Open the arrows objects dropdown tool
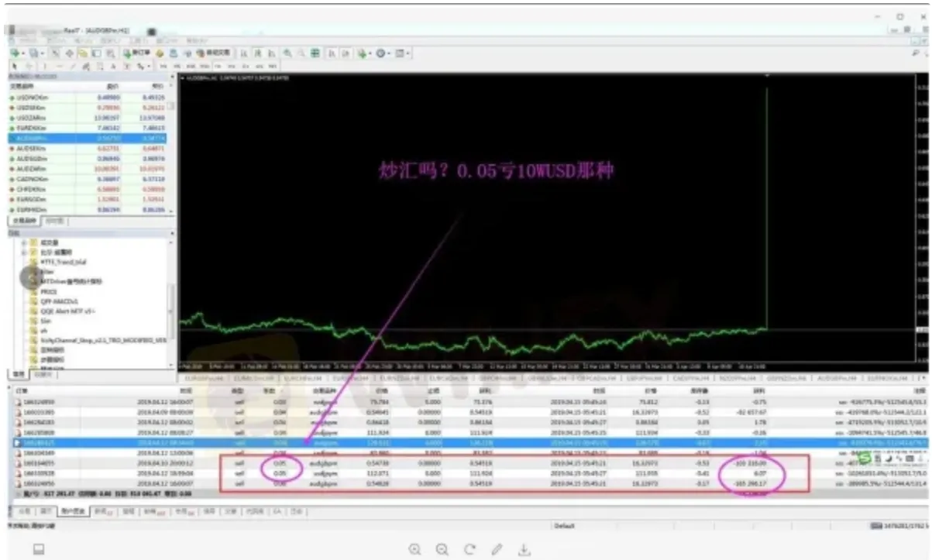The height and width of the screenshot is (560, 932). (x=142, y=66)
